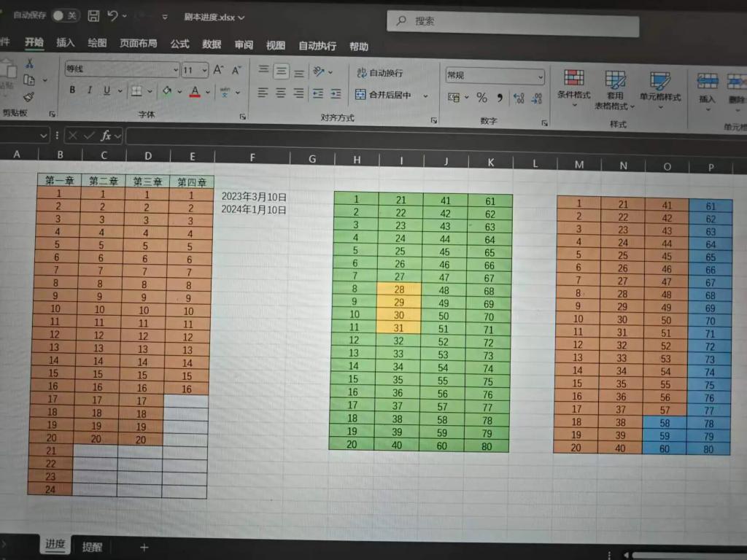Click the Format Painter brush icon
This screenshot has width=747, height=560.
point(29,96)
